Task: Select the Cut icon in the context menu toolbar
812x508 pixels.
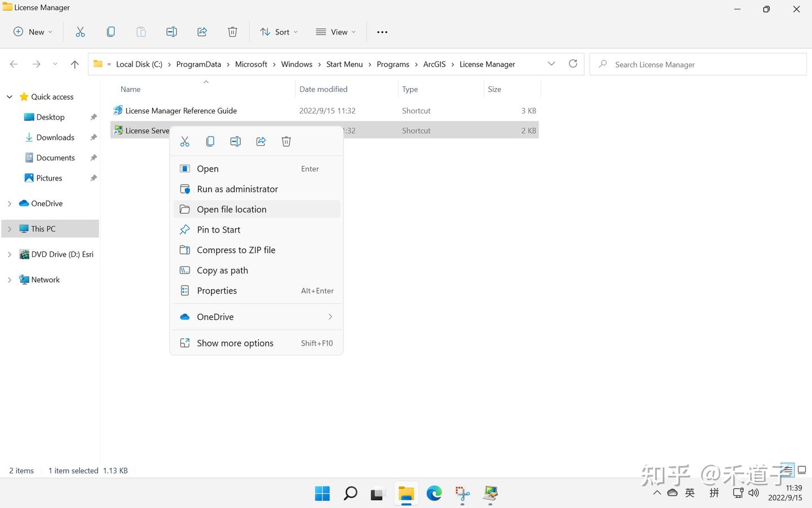Action: 184,141
